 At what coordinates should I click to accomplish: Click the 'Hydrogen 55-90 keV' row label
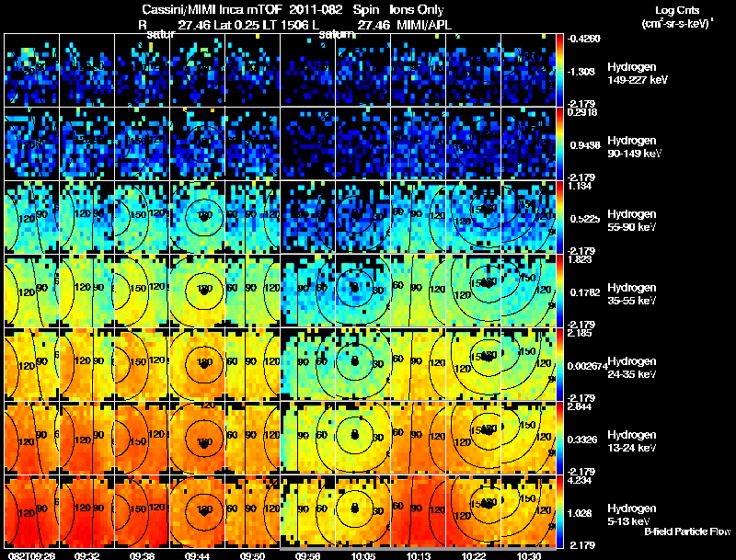click(x=632, y=221)
